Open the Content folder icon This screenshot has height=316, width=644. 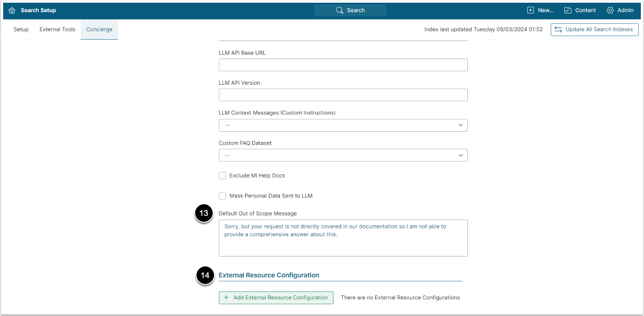click(x=568, y=10)
